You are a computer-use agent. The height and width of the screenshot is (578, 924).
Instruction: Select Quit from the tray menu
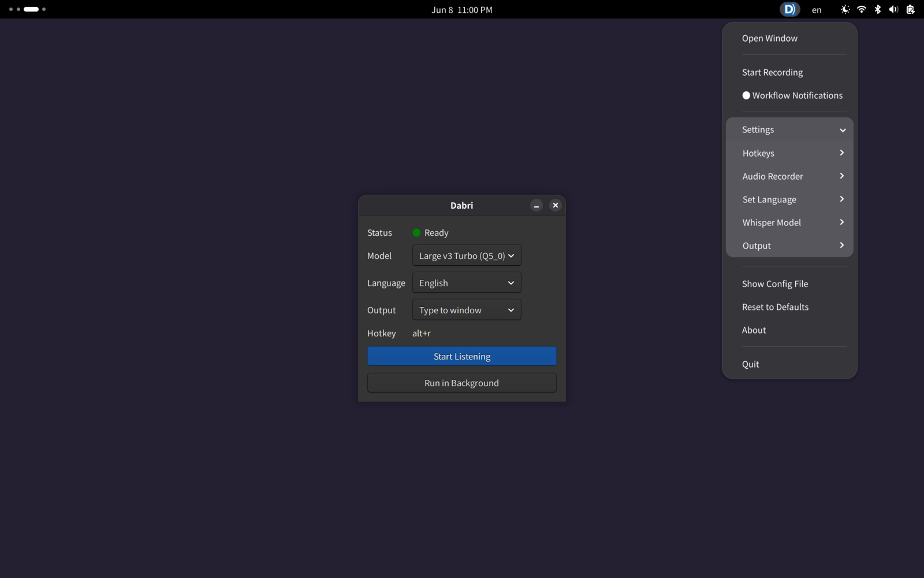pos(789,364)
